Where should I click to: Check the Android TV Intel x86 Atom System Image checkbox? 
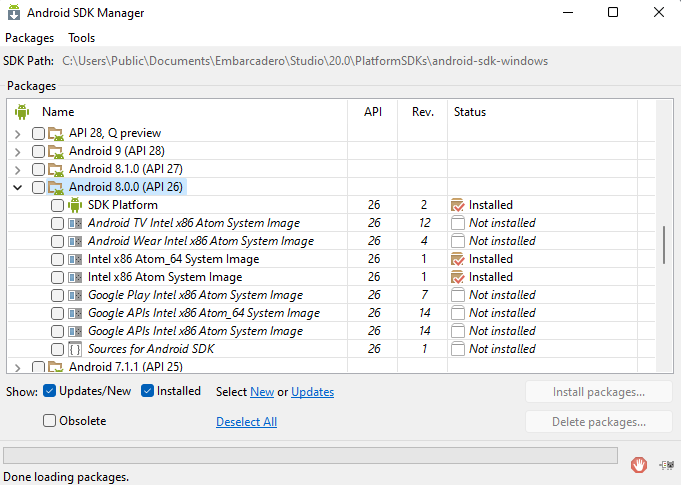(57, 223)
